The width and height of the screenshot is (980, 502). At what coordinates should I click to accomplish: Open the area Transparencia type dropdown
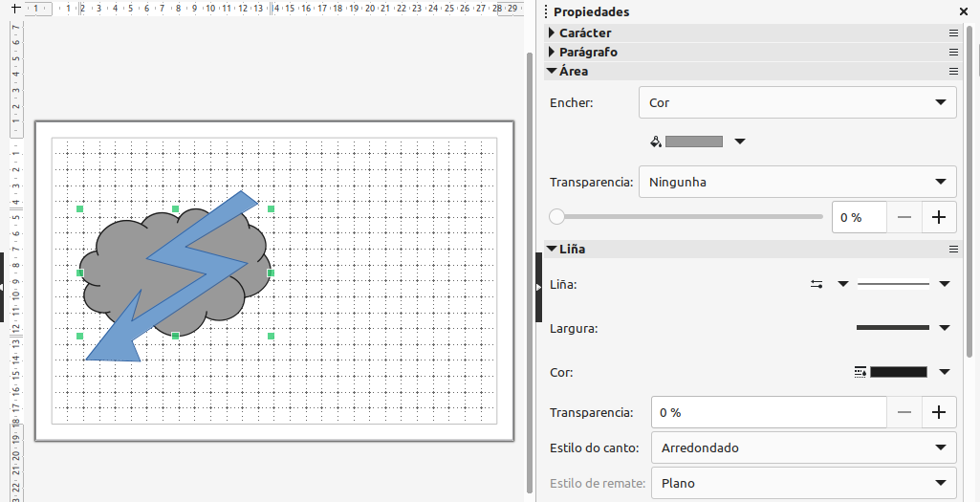796,182
